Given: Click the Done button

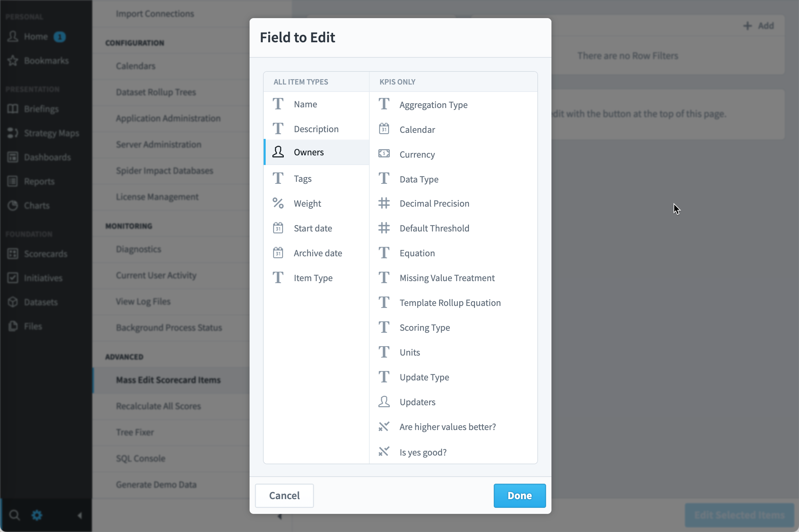Looking at the screenshot, I should (520, 495).
